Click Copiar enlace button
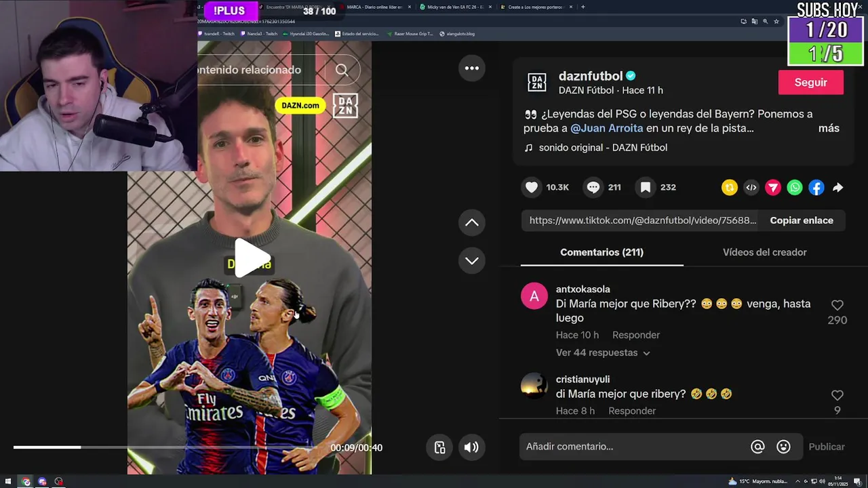868x488 pixels. (x=802, y=220)
